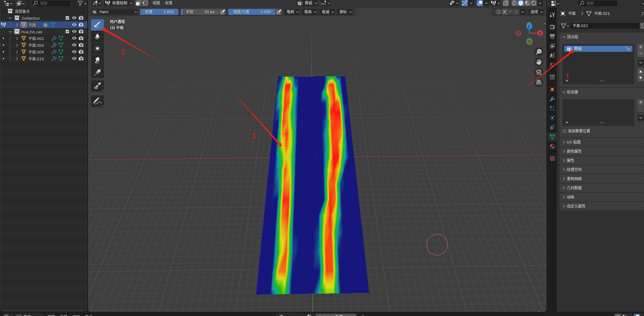This screenshot has height=316, width=644.
Task: Select the Blur weight tool
Action: tap(97, 37)
